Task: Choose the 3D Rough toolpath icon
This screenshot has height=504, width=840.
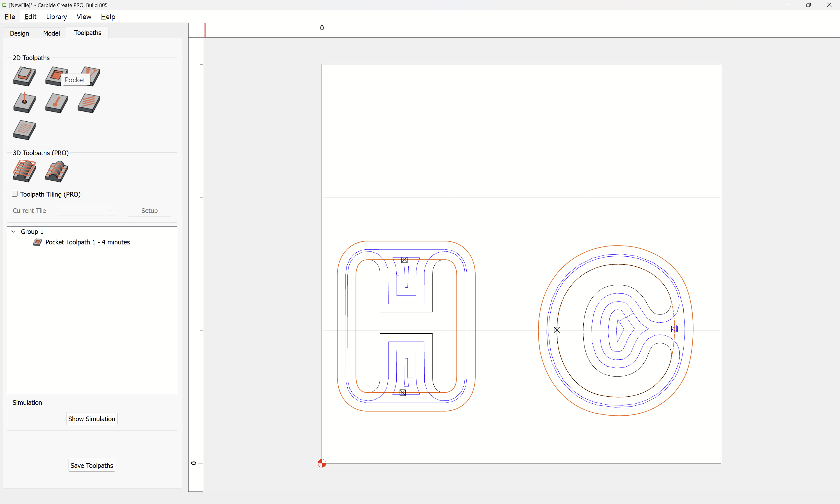Action: click(x=24, y=171)
